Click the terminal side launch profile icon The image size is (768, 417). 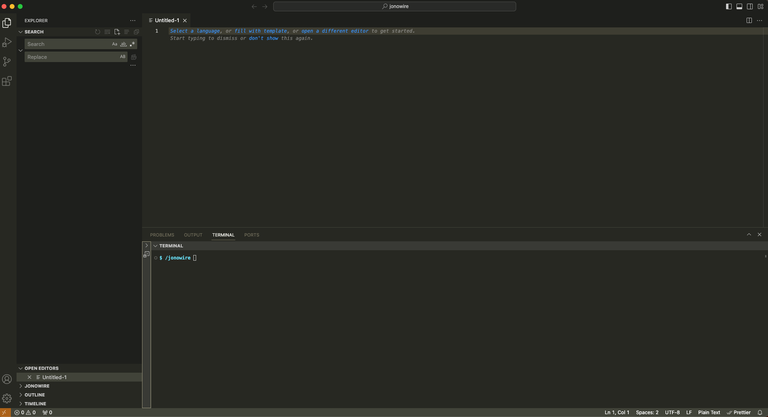tap(146, 254)
